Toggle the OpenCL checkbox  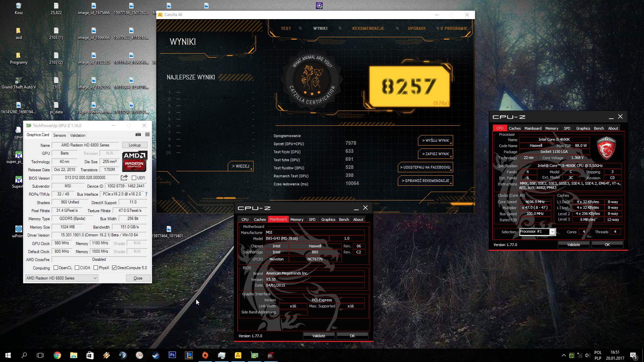coord(56,268)
